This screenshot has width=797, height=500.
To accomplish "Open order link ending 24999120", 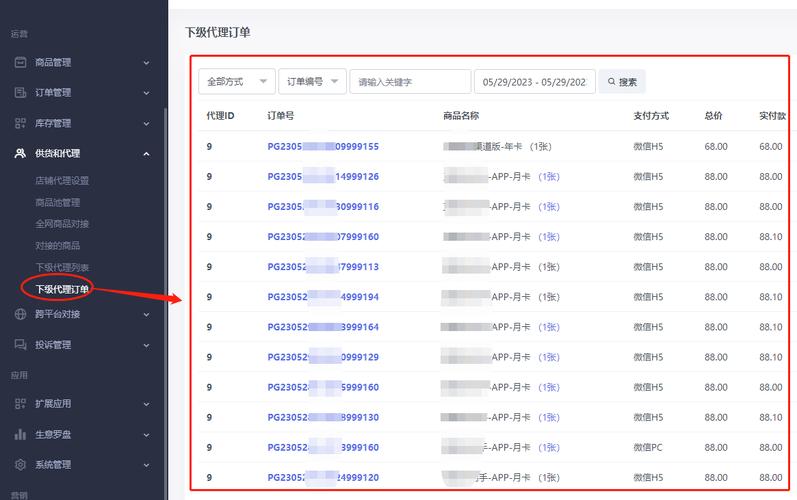I will [323, 477].
